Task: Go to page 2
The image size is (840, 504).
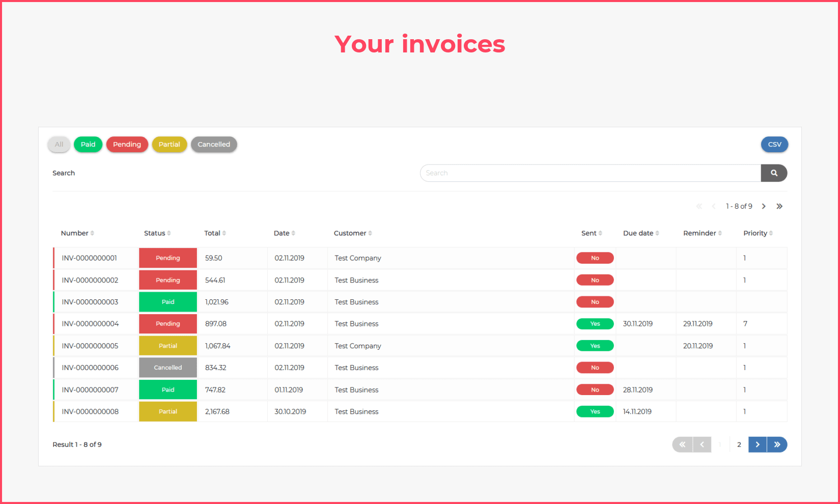Action: 739,444
